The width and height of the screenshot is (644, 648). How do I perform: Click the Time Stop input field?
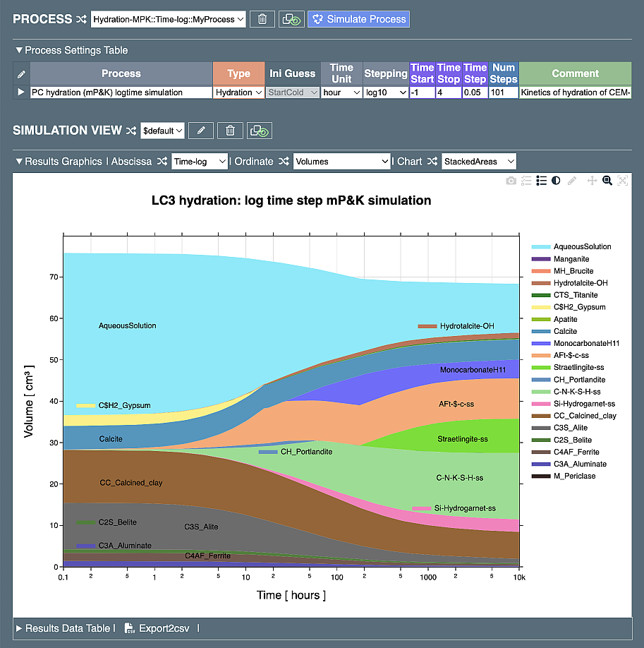[x=449, y=92]
